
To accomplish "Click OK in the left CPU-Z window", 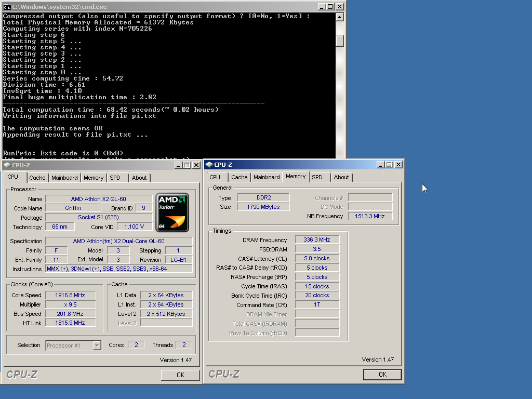I will pos(180,375).
